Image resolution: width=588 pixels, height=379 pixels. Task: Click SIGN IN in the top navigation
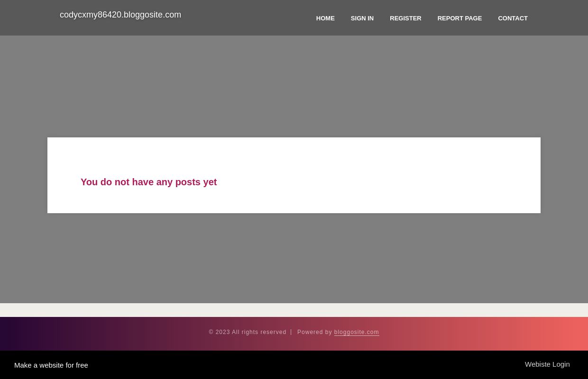(362, 18)
